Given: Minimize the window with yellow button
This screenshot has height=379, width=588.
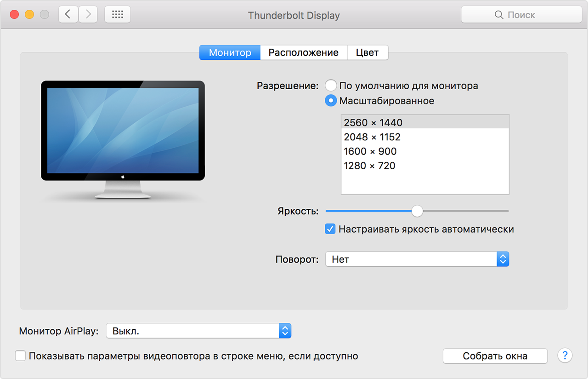Looking at the screenshot, I should [29, 15].
